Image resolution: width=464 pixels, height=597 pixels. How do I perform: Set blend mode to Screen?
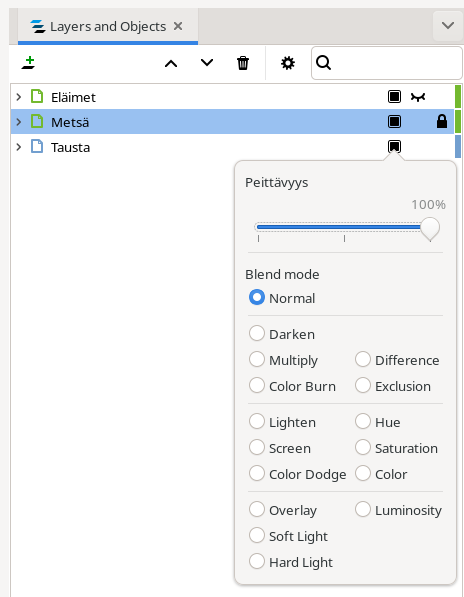click(280, 448)
